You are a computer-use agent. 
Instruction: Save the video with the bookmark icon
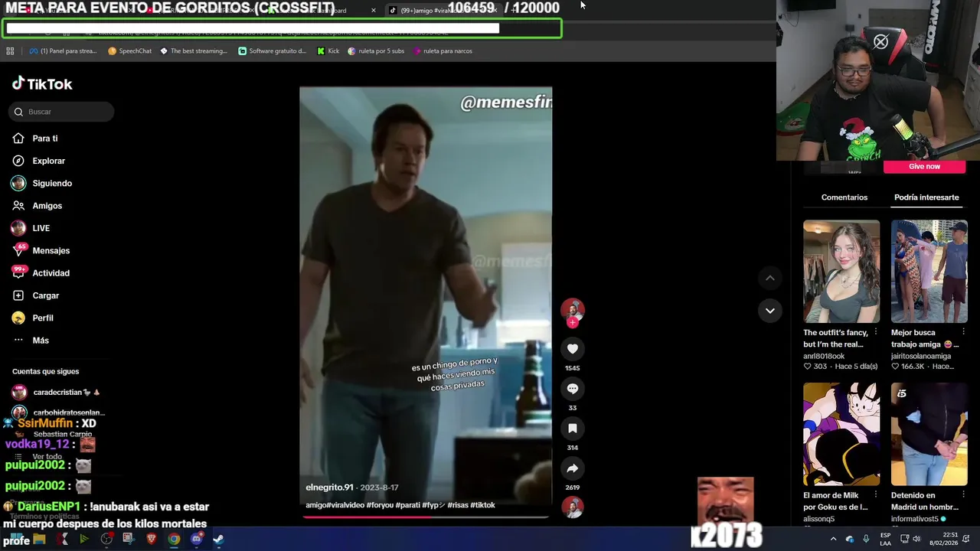[x=572, y=429]
